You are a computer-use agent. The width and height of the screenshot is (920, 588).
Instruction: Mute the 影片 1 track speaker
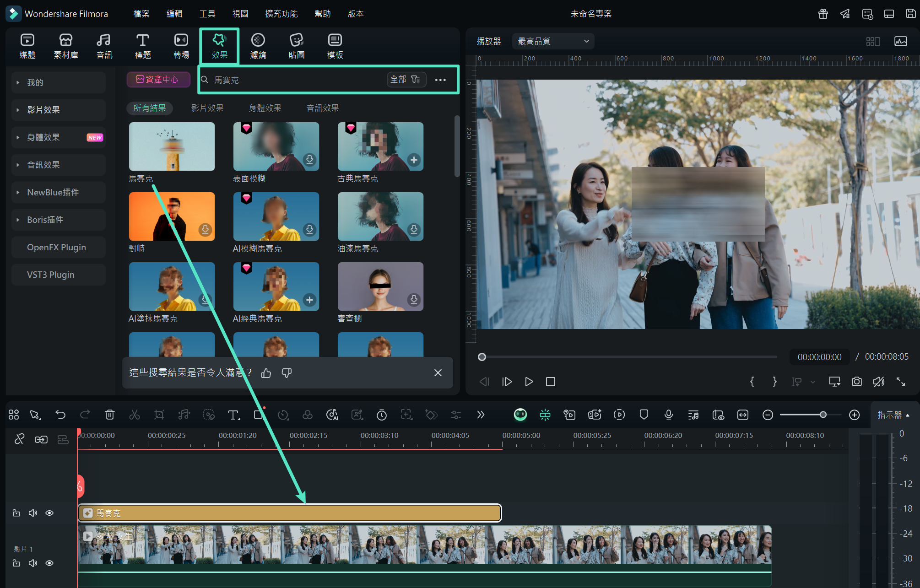tap(33, 563)
